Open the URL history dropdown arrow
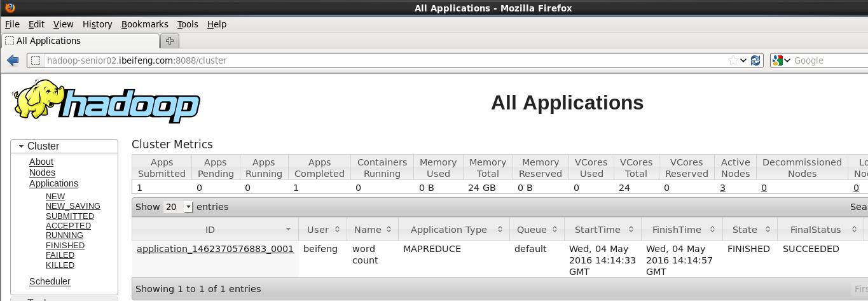The height and width of the screenshot is (301, 868). pyautogui.click(x=743, y=60)
